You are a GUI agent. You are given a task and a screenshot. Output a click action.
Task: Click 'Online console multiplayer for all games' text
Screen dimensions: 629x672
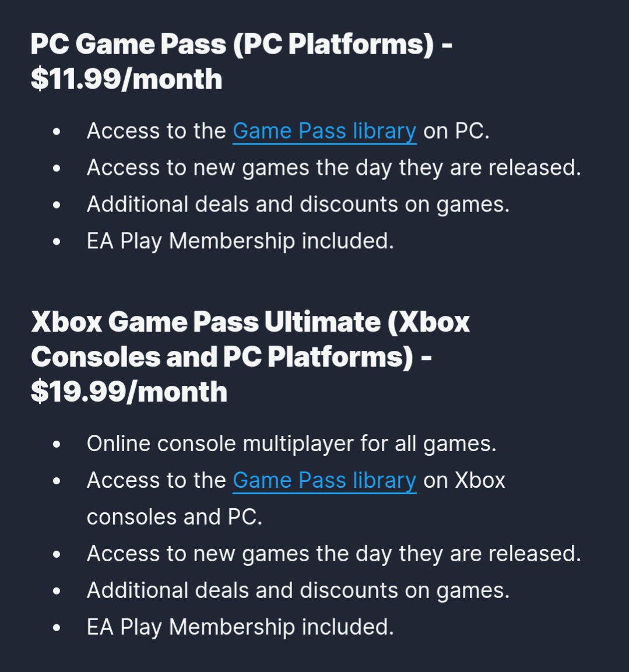pyautogui.click(x=291, y=444)
